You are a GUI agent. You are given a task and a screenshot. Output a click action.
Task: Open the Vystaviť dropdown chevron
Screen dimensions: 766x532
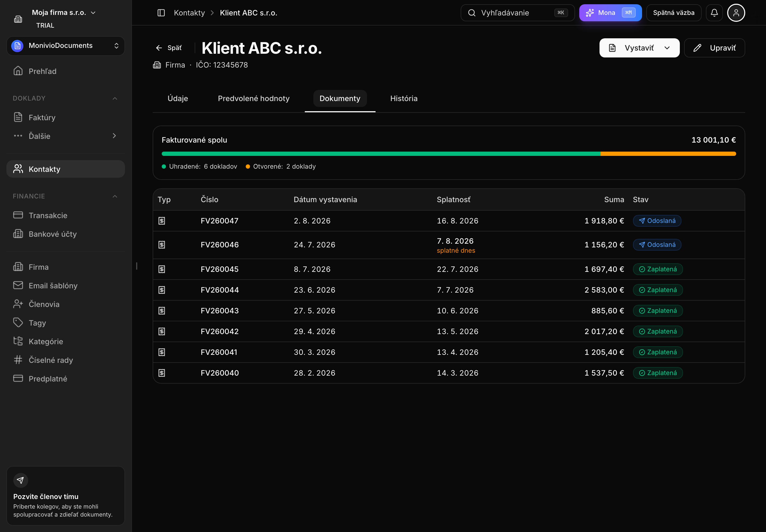(667, 48)
